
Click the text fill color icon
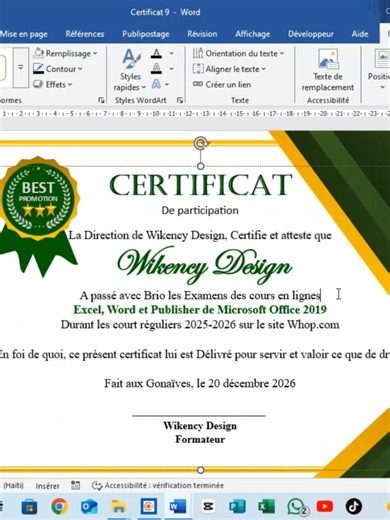156,53
